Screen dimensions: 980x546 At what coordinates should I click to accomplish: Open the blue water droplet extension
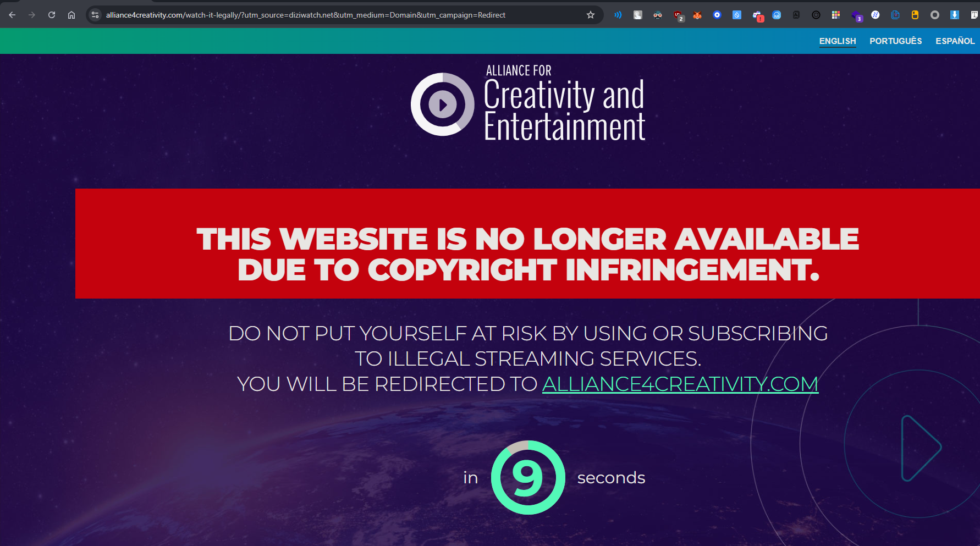[737, 15]
